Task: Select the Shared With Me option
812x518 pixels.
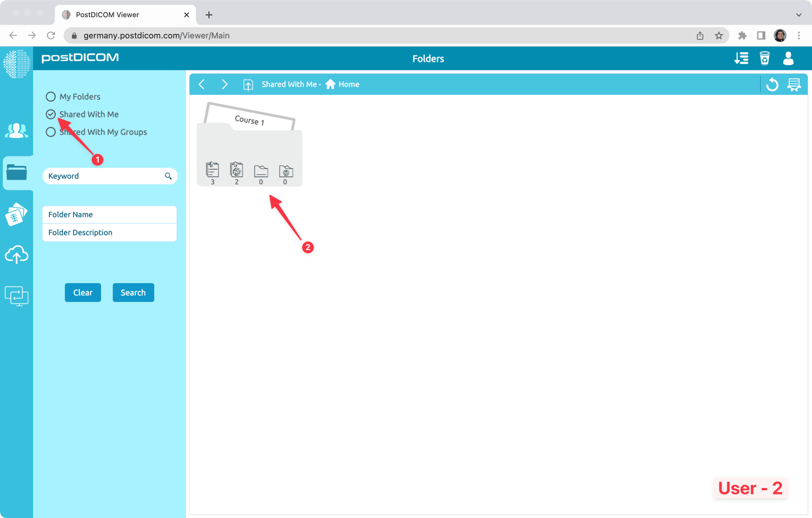Action: click(x=51, y=114)
